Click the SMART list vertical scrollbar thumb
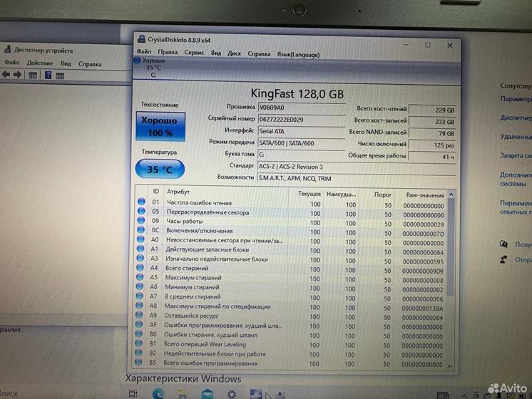Image resolution: width=532 pixels, height=399 pixels. click(451, 247)
